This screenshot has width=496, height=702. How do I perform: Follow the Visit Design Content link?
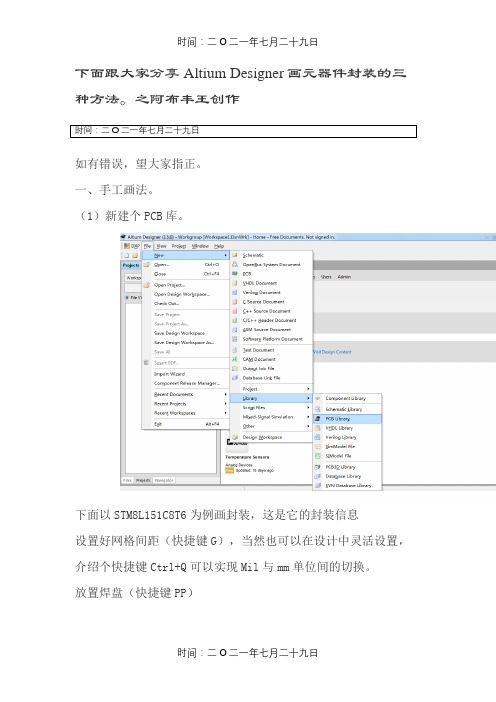[332, 352]
